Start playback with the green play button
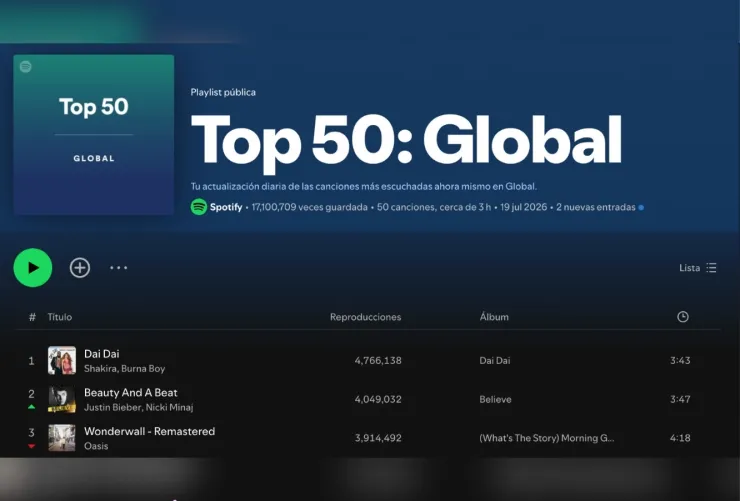This screenshot has height=501, width=740. click(x=33, y=267)
